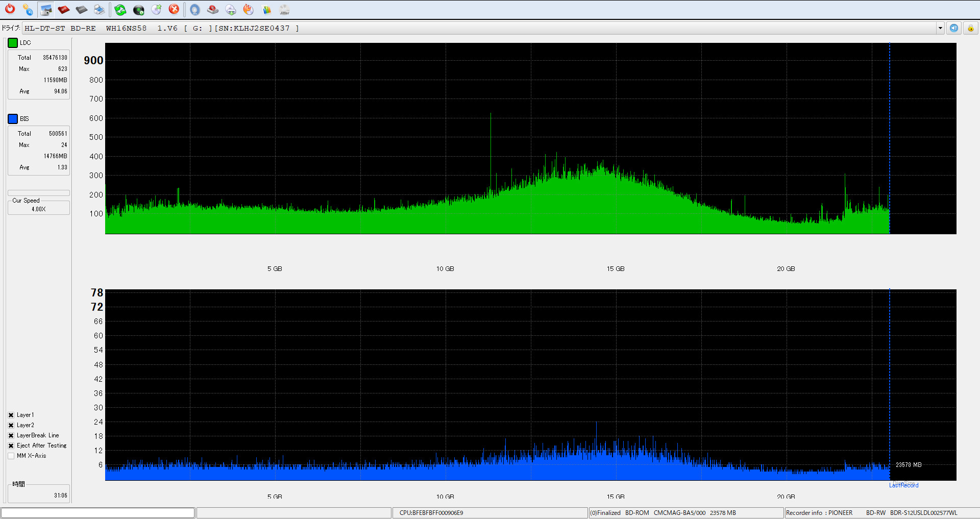Enable the MM X-Axis checkbox
980x519 pixels.
11,456
